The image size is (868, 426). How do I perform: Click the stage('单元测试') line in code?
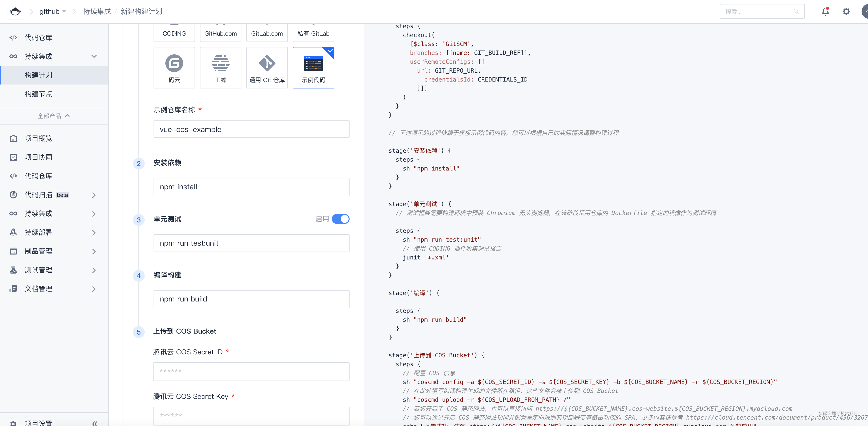click(420, 204)
